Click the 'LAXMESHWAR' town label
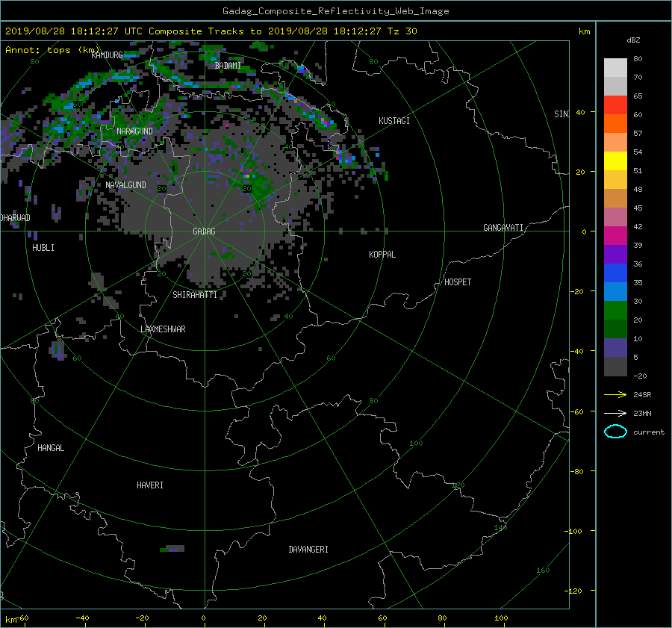 pyautogui.click(x=163, y=329)
